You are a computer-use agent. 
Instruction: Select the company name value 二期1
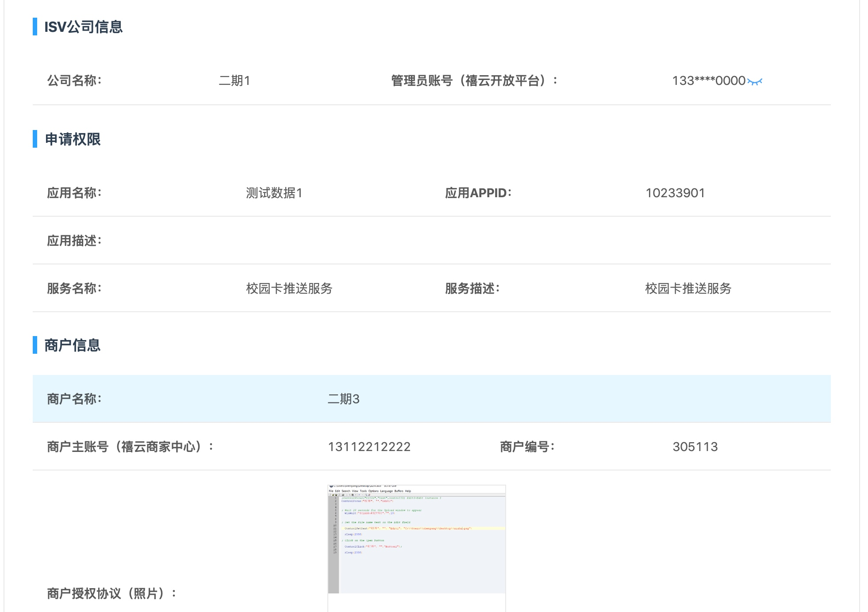pos(234,81)
